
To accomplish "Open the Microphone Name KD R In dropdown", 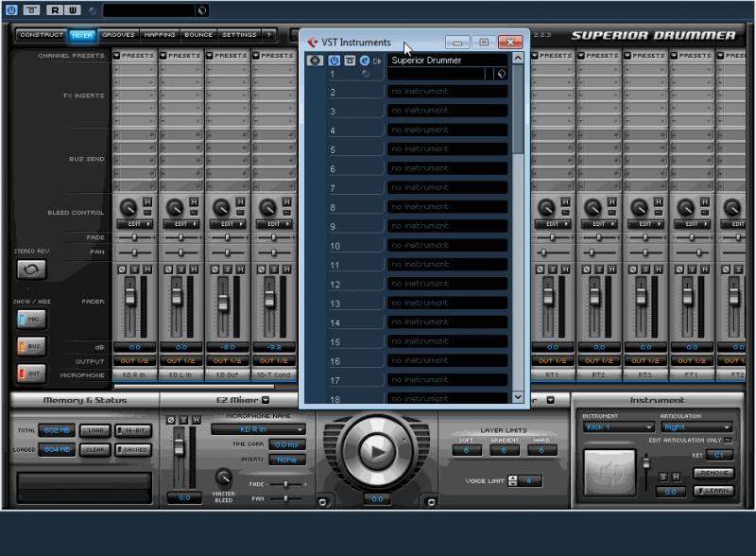I will pos(258,429).
